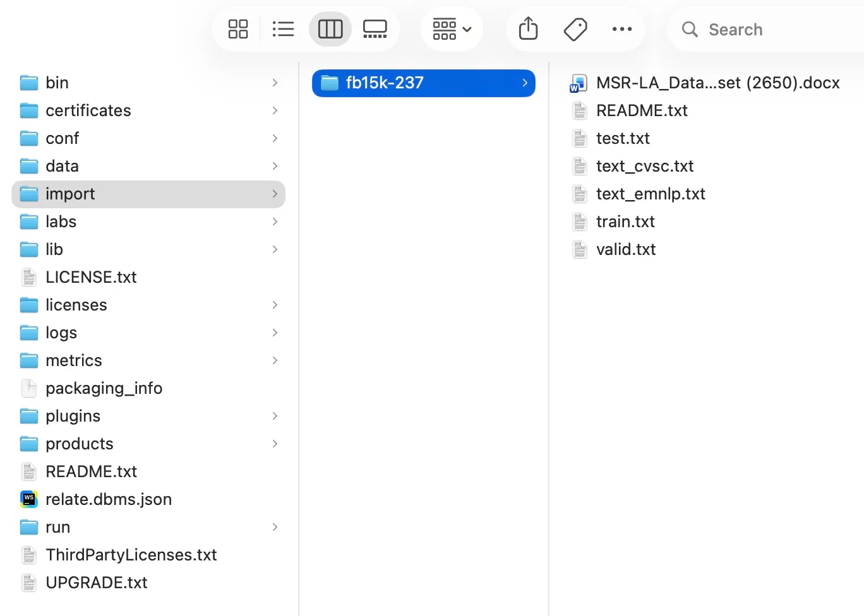
Task: Click the plugins folder name
Action: [x=73, y=417]
